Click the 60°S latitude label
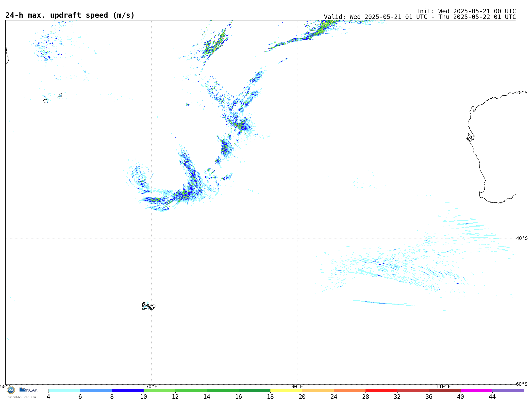This screenshot has height=400, width=532. click(x=522, y=384)
